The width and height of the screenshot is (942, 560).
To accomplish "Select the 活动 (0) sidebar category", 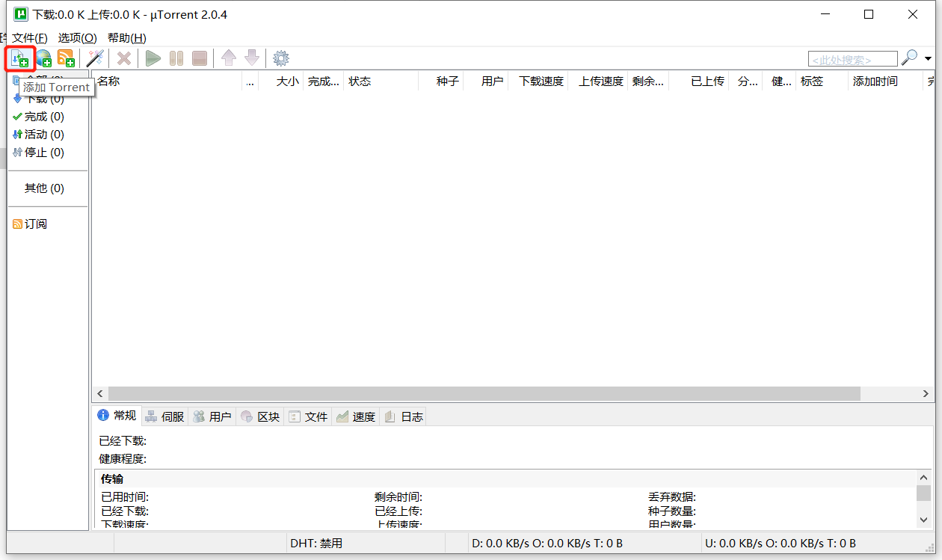I will [x=38, y=135].
